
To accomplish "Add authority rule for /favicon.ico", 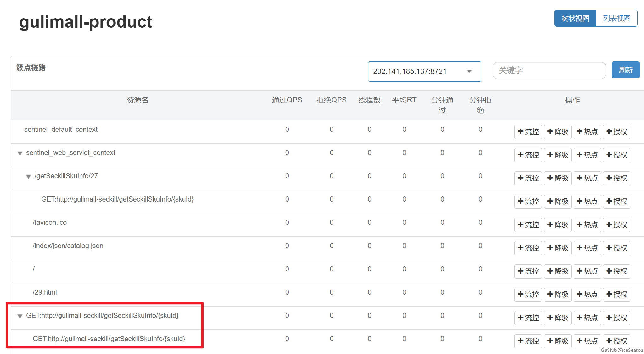I will point(617,225).
